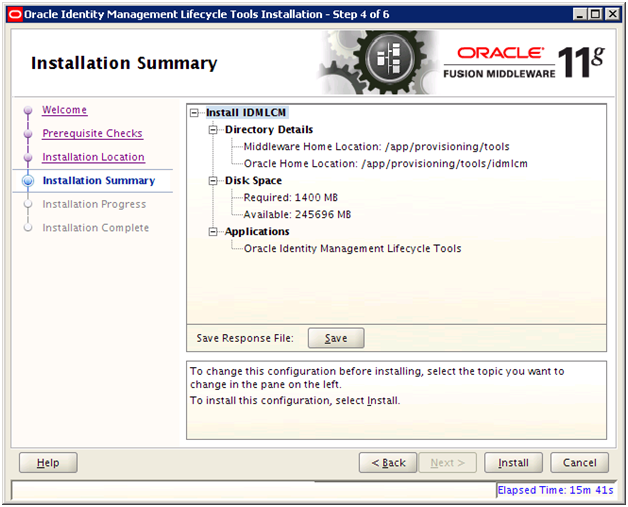Close the installer window

[x=612, y=15]
